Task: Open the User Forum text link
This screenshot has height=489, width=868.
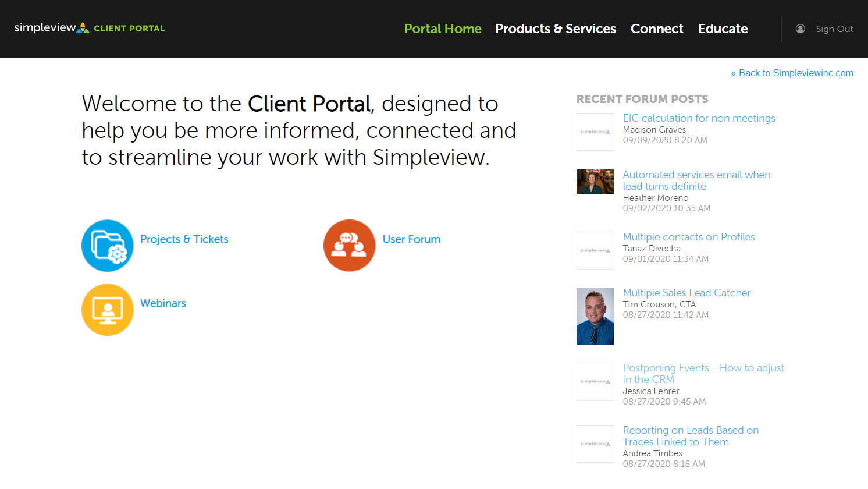Action: [411, 239]
